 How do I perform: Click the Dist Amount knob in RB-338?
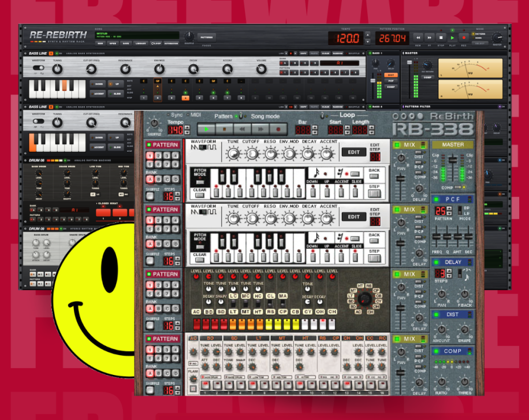click(441, 329)
